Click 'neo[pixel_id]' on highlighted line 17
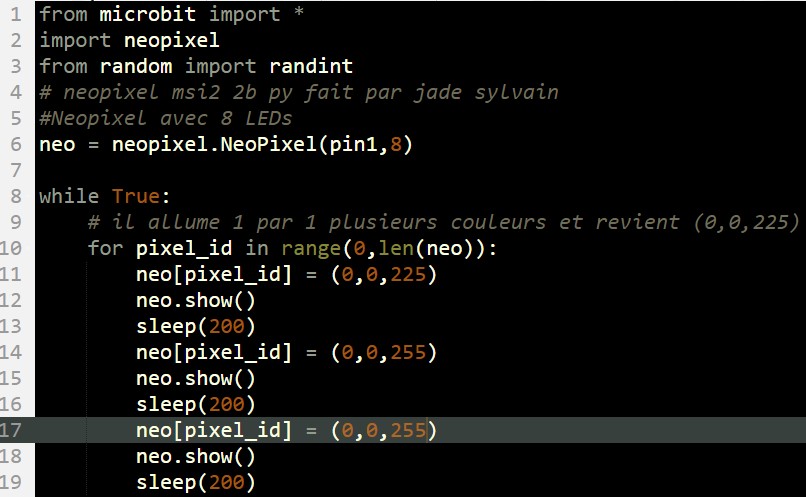The image size is (806, 497). (214, 430)
